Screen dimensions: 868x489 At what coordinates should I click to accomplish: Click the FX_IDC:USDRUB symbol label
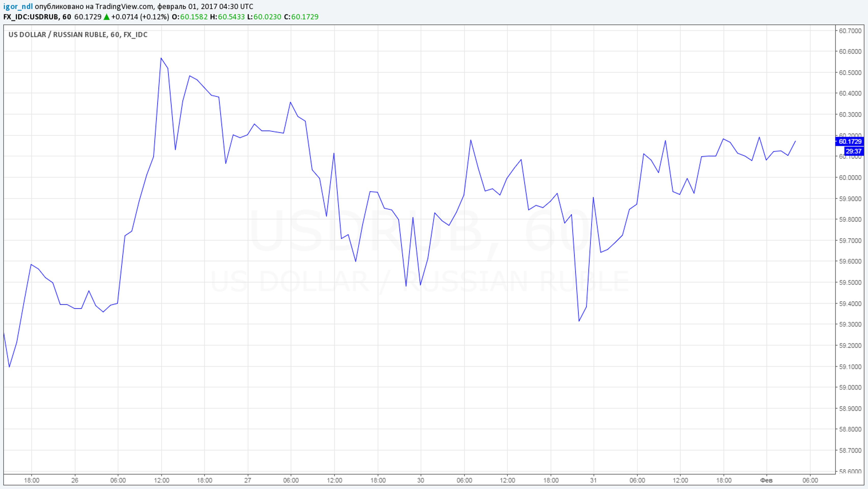(31, 17)
